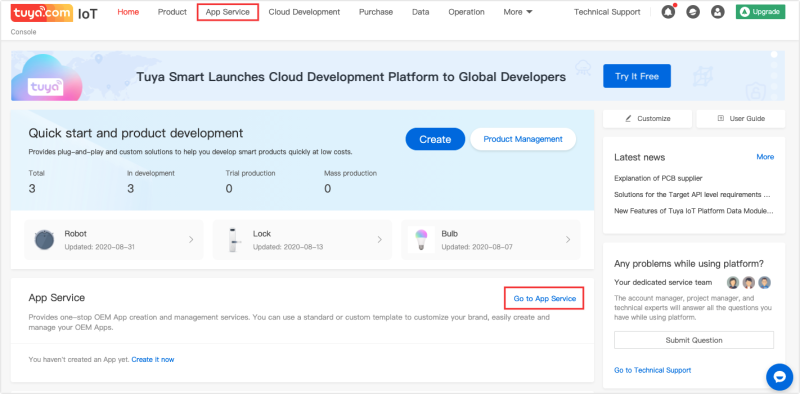This screenshot has height=394, width=800.
Task: Click 'Updated: 2020-08-13' on Lock card
Action: (x=288, y=247)
